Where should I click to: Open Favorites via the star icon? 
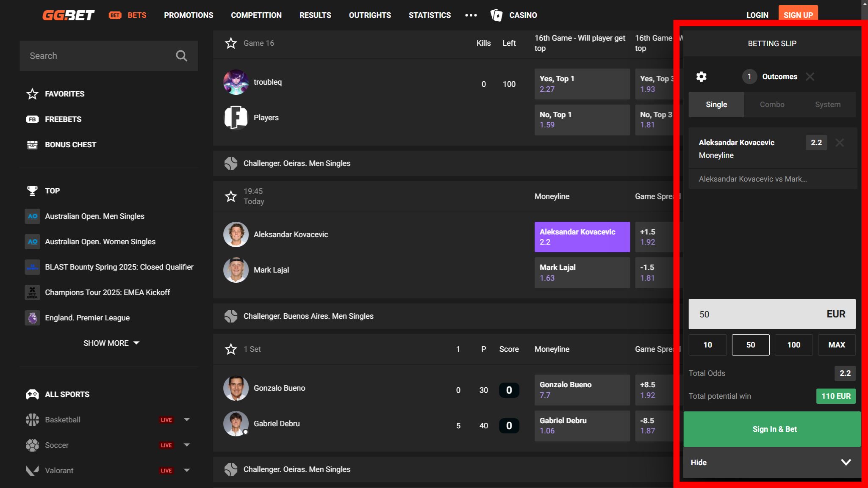click(x=32, y=94)
